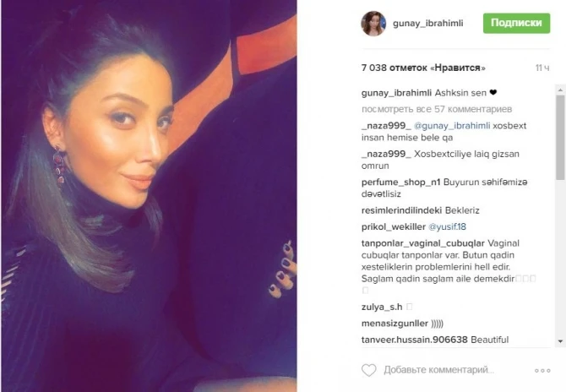Open tanponlar_vaginal_cubuqlar commenter profile
Screen dimensions: 566x392
click(422, 243)
